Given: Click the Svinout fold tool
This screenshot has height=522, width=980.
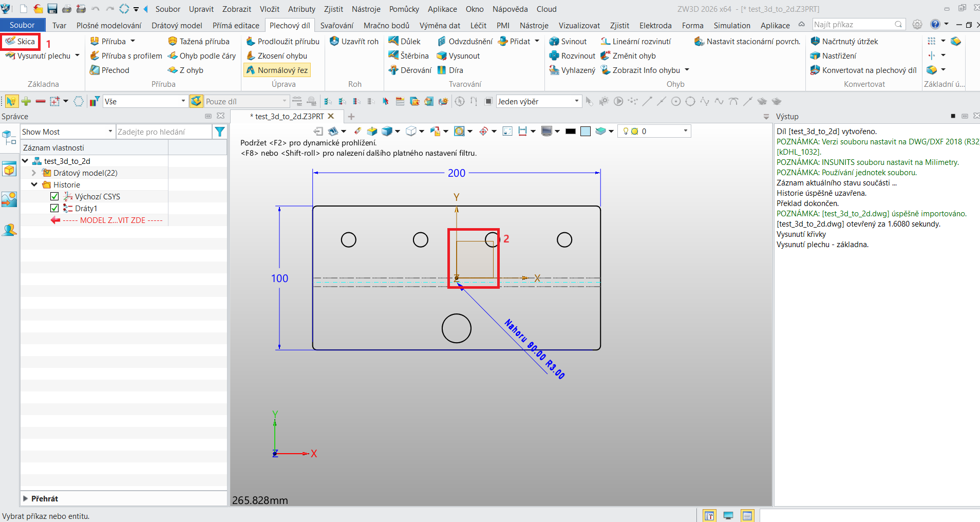Looking at the screenshot, I should (568, 41).
